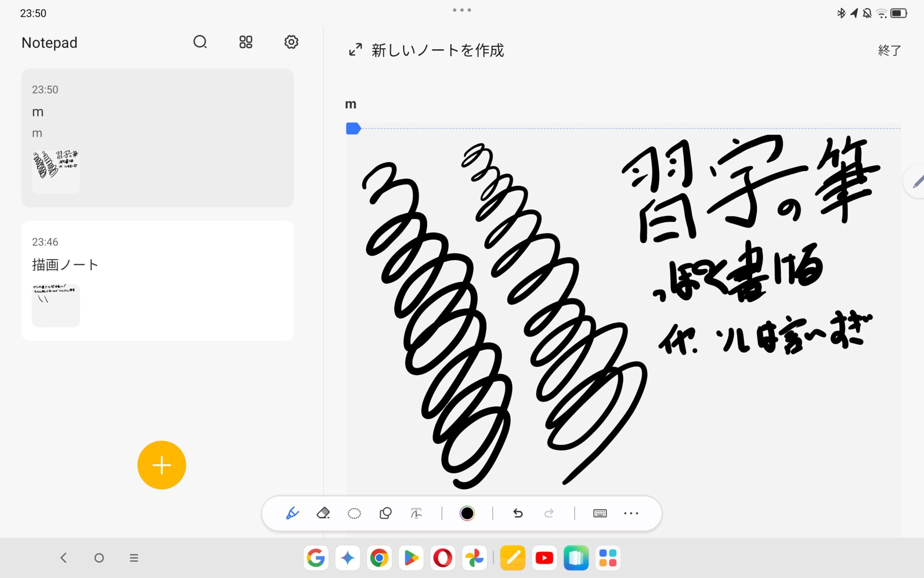Select the lasso selection tool
924x578 pixels.
click(x=354, y=513)
